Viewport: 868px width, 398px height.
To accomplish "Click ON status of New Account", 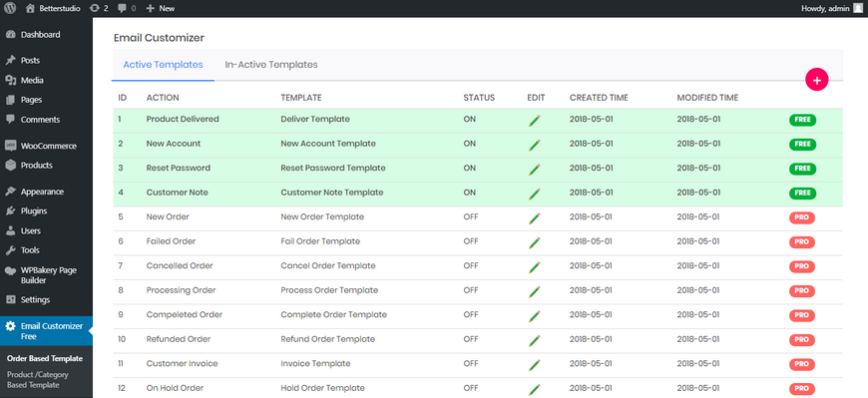I will [x=470, y=144].
